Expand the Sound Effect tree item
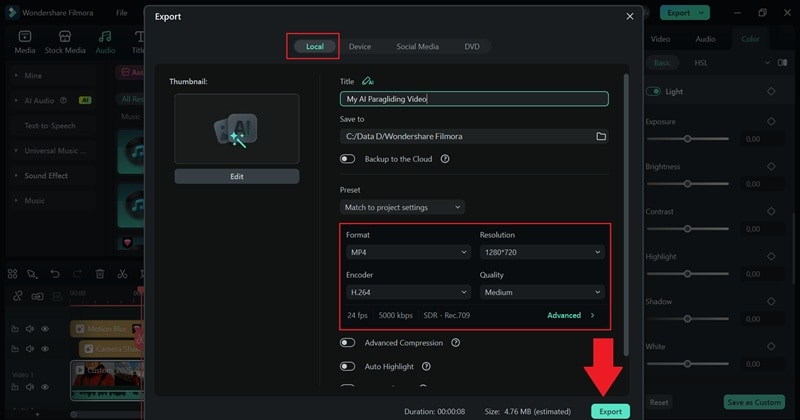800x420 pixels. point(16,176)
